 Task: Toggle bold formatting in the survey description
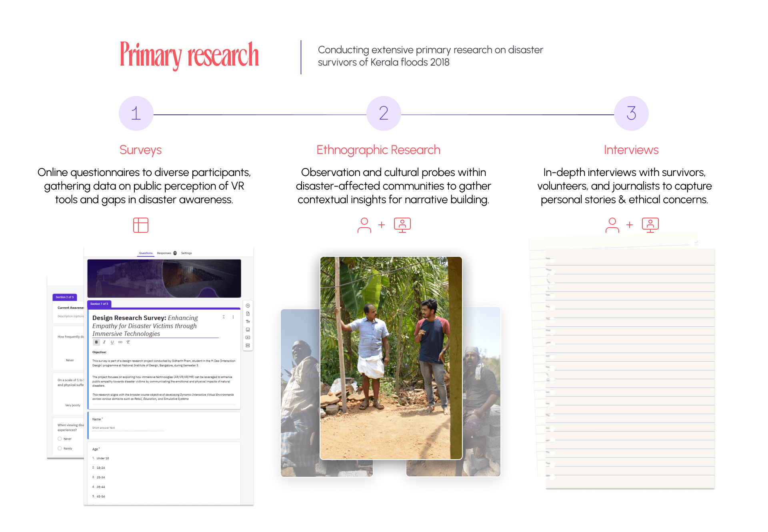click(96, 342)
